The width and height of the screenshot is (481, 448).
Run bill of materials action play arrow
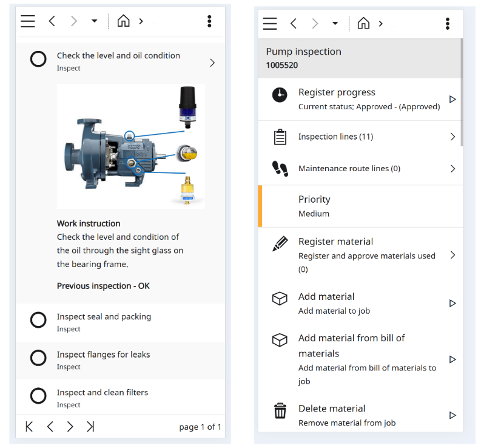[452, 359]
